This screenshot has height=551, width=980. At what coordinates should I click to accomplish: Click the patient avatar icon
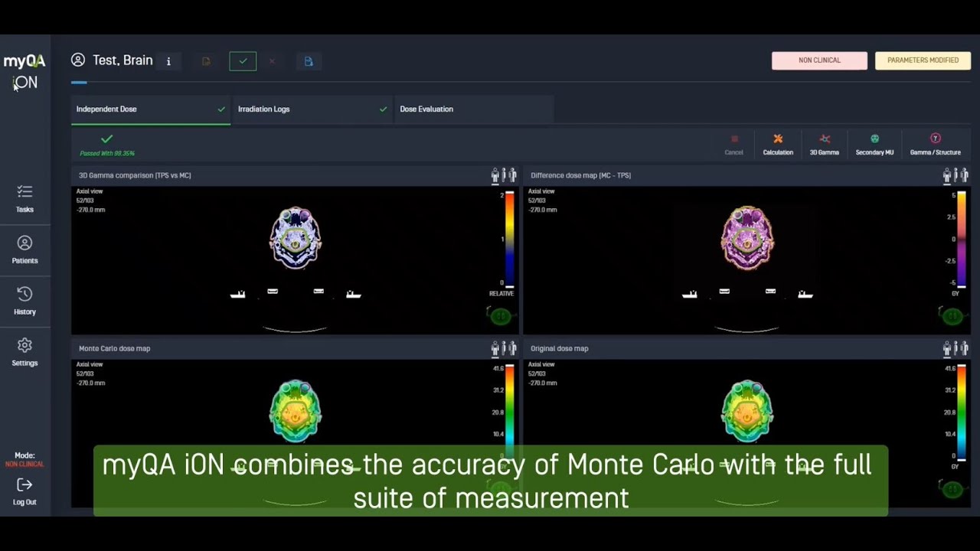[x=78, y=60]
